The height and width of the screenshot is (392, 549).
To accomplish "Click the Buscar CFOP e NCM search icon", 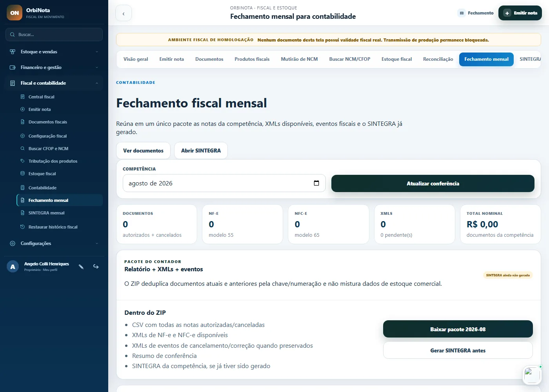I will [22, 149].
